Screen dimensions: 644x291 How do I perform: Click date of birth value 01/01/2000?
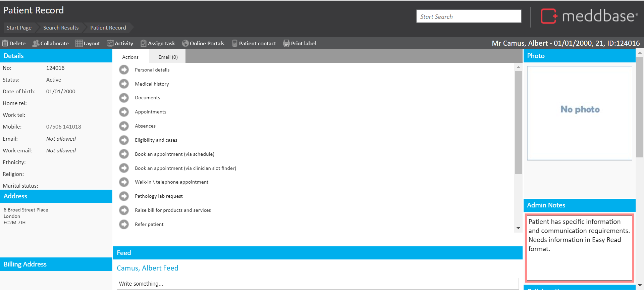pyautogui.click(x=61, y=91)
